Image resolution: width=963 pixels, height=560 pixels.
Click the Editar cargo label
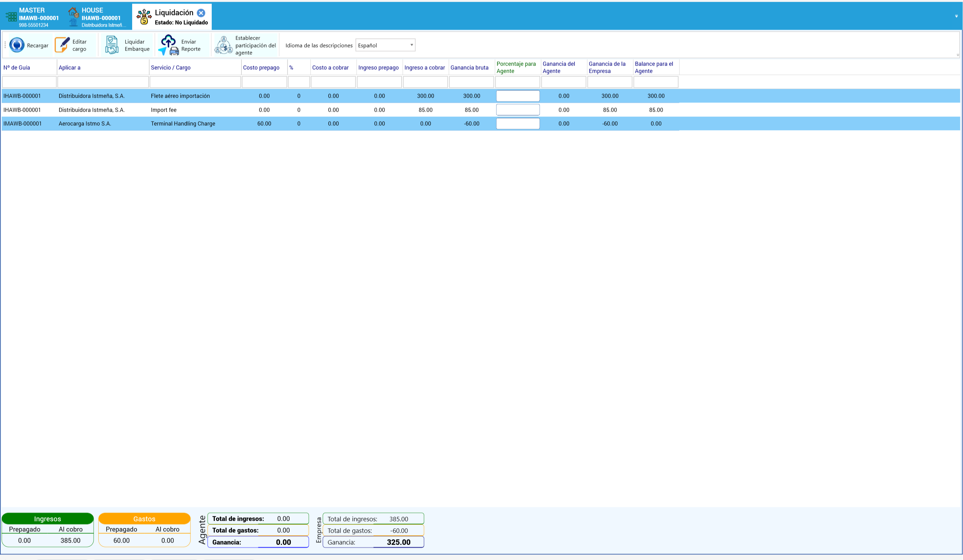tap(80, 45)
